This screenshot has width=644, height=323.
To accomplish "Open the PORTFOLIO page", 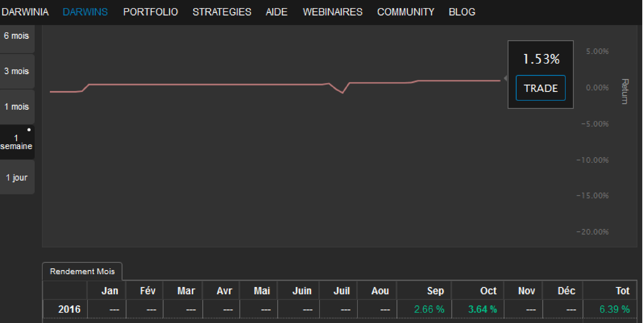I will tap(151, 12).
